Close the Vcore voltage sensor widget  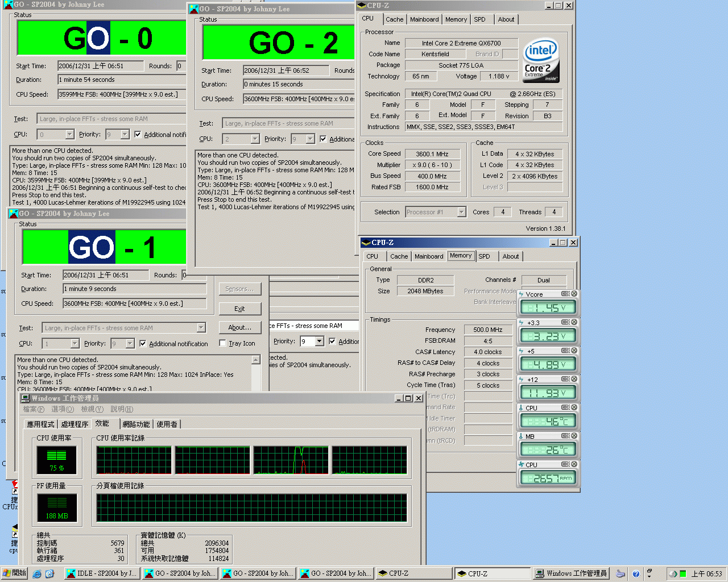point(574,294)
